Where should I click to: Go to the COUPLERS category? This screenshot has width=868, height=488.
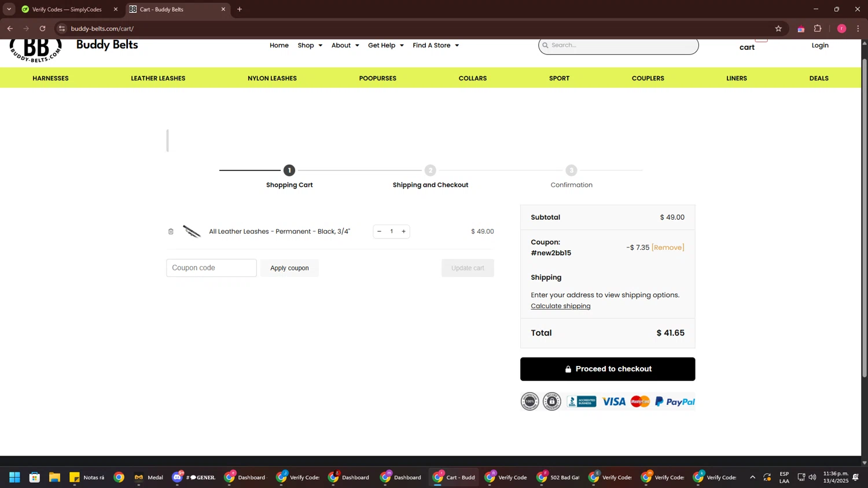pos(648,78)
